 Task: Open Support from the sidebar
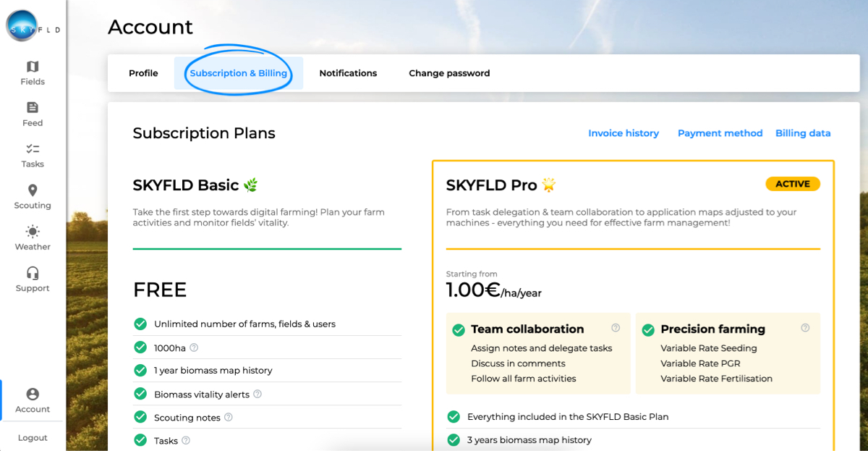tap(33, 279)
